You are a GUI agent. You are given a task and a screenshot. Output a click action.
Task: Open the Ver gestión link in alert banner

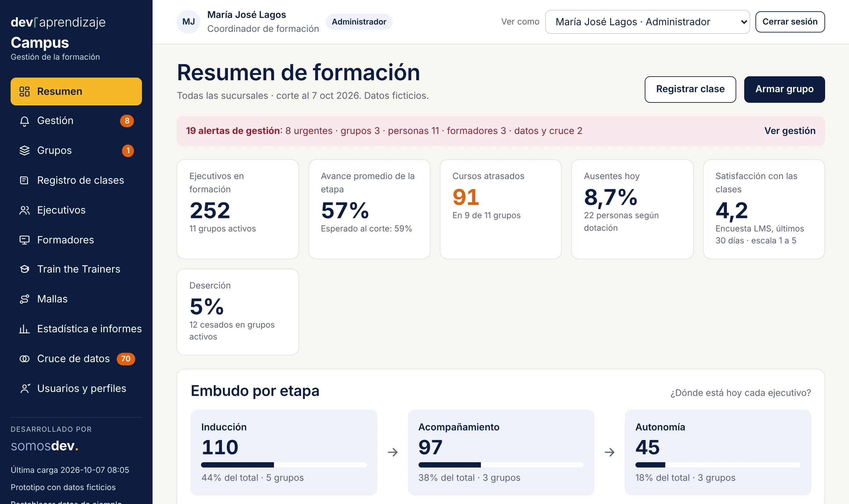pos(790,131)
